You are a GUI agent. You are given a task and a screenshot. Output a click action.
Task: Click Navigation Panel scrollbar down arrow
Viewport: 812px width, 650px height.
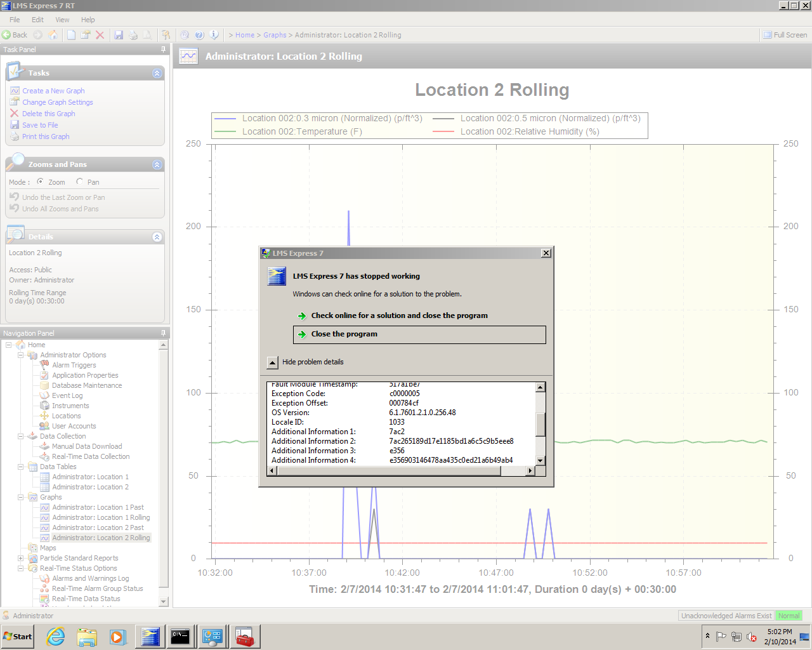(164, 601)
